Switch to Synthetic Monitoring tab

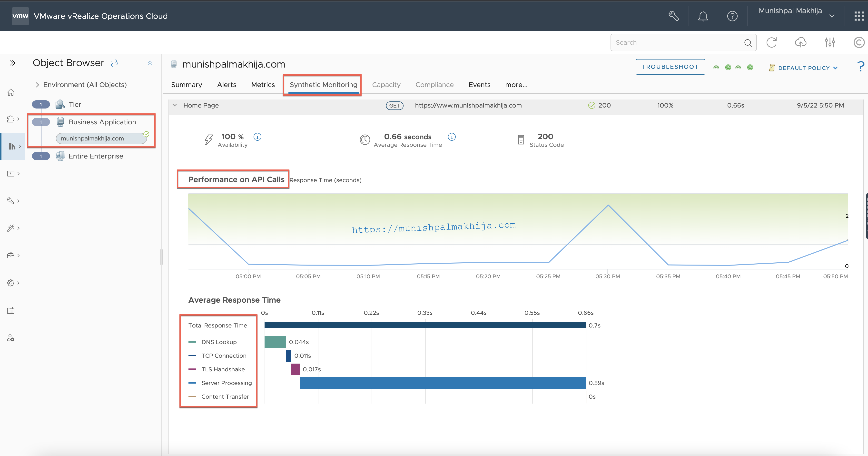(324, 85)
